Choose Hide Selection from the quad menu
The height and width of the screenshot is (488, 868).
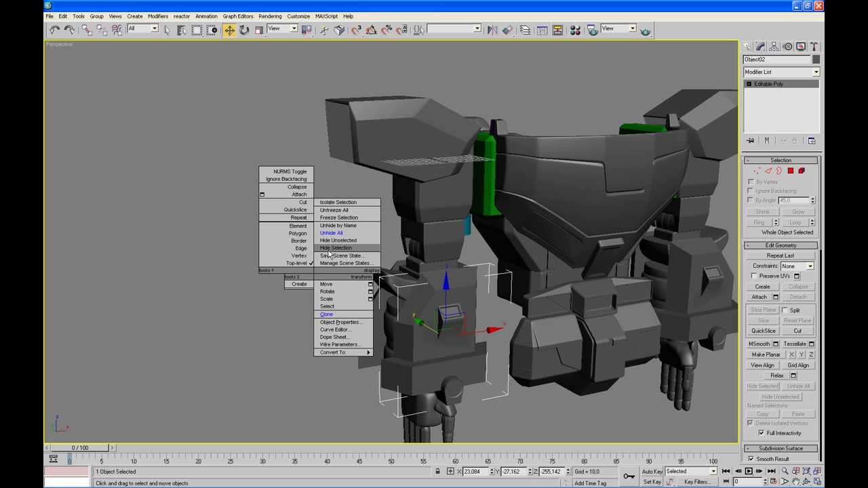click(336, 248)
